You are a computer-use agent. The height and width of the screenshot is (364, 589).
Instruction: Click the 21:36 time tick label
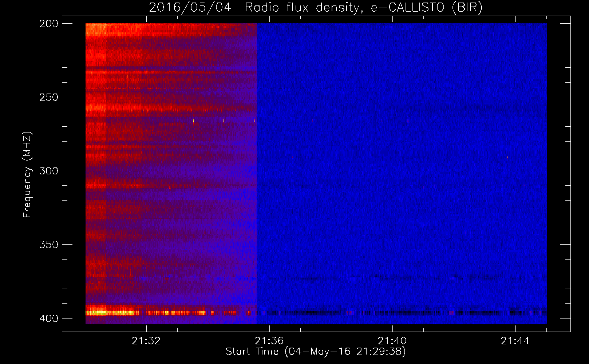[269, 341]
